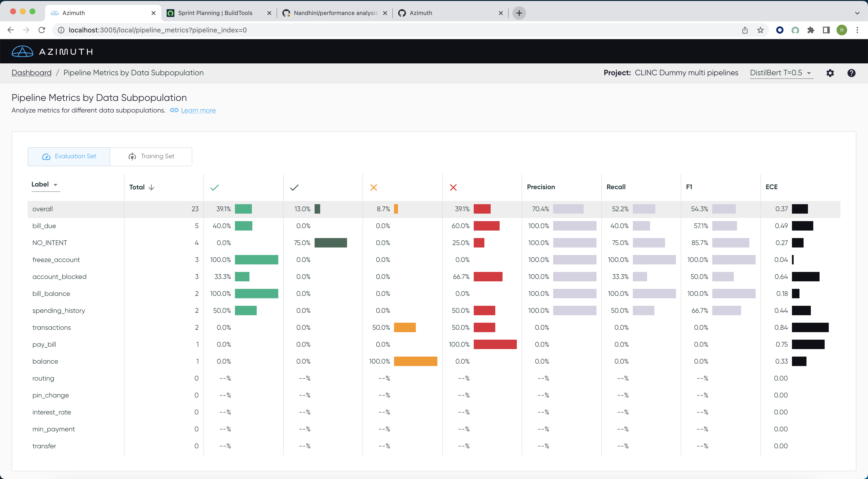The width and height of the screenshot is (868, 479).
Task: Sort by the green checkmark column header
Action: [215, 187]
